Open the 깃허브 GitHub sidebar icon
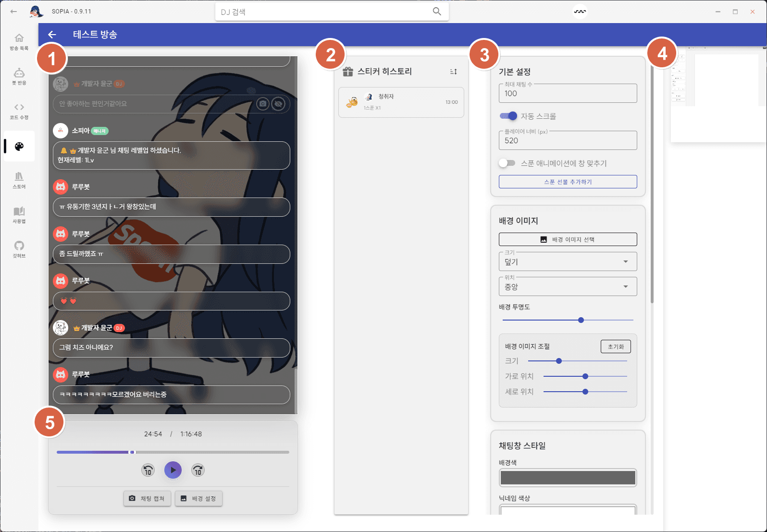 [x=19, y=249]
